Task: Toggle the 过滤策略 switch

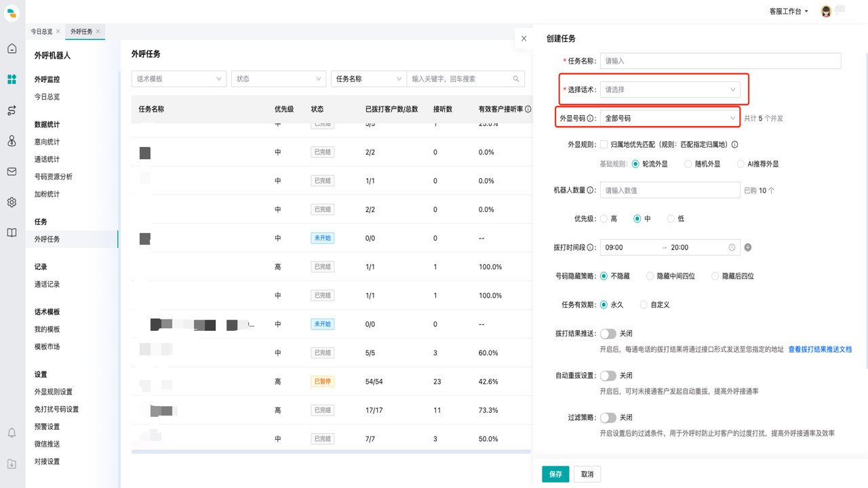Action: click(608, 418)
